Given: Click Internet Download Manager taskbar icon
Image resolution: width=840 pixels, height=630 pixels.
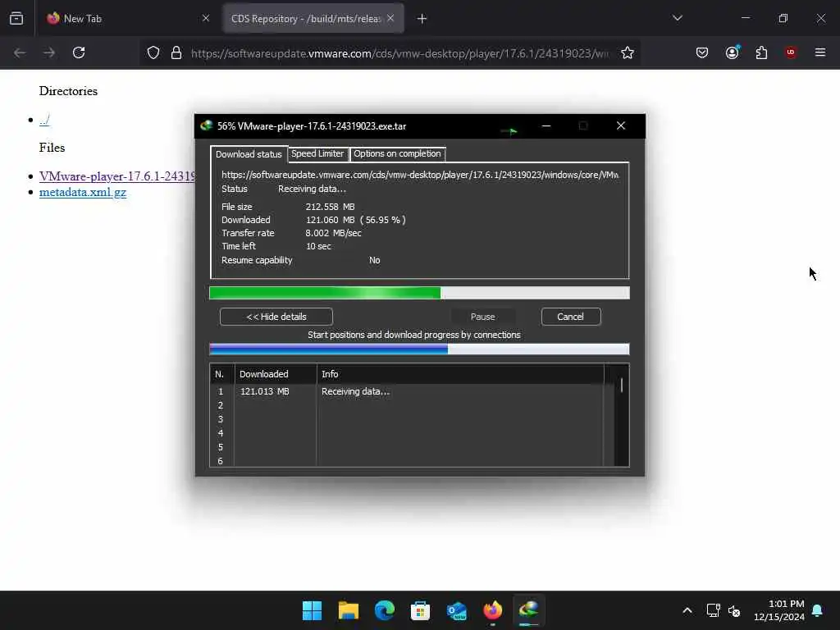Looking at the screenshot, I should 529,610.
